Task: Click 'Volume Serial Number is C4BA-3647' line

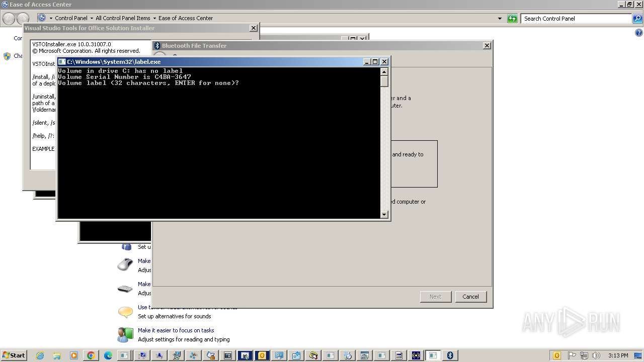Action: click(x=124, y=77)
